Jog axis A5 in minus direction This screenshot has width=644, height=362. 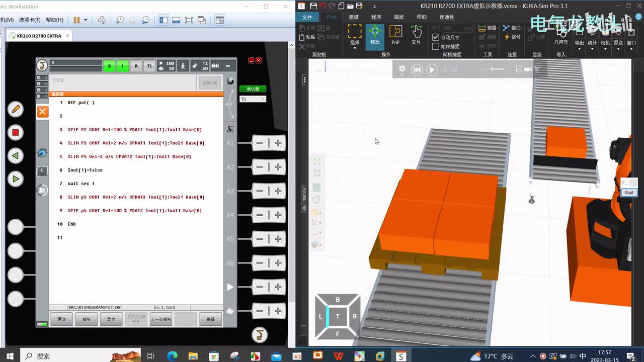pyautogui.click(x=260, y=239)
